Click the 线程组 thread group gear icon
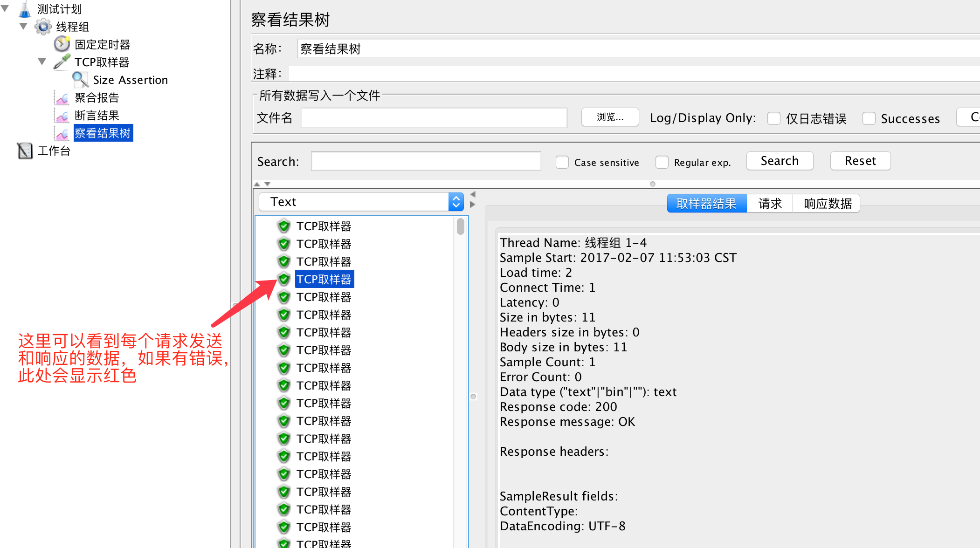Image resolution: width=980 pixels, height=548 pixels. tap(43, 27)
